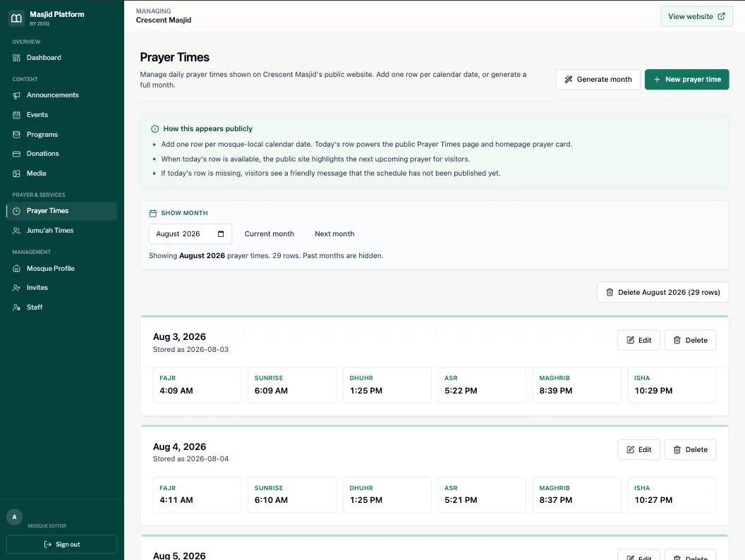Create a New prayer time
This screenshot has height=560, width=745.
pos(686,79)
